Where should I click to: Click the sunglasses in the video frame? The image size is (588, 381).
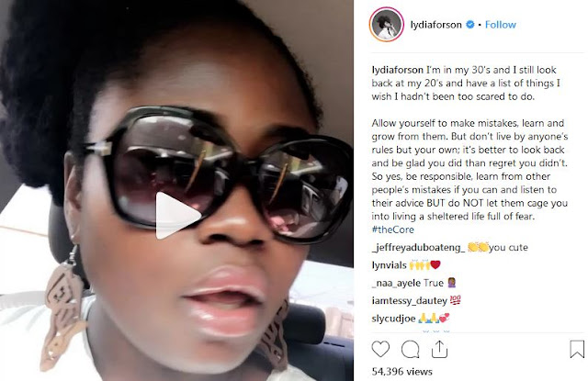[x=220, y=174]
